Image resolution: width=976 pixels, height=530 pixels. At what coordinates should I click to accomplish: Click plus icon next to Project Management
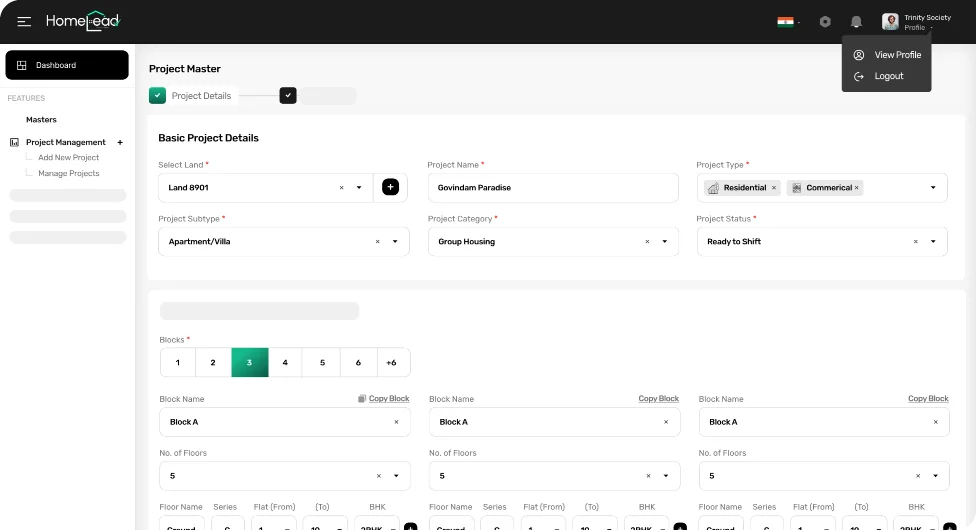[120, 142]
